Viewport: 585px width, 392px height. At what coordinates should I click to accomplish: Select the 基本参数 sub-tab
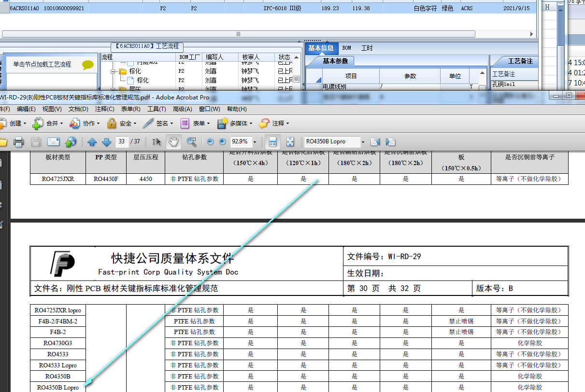tap(335, 61)
